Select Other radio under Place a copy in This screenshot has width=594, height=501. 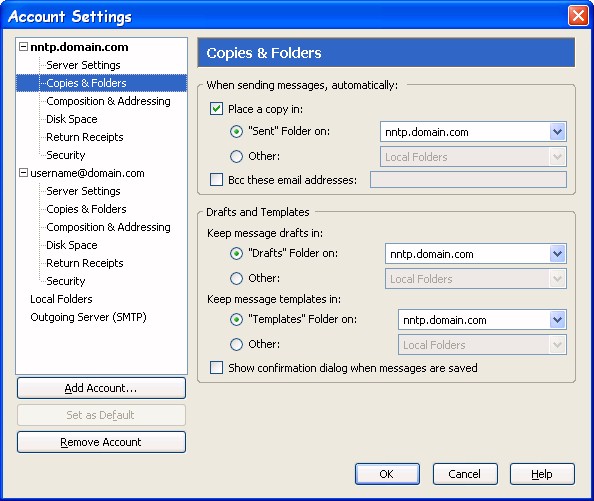pos(236,156)
